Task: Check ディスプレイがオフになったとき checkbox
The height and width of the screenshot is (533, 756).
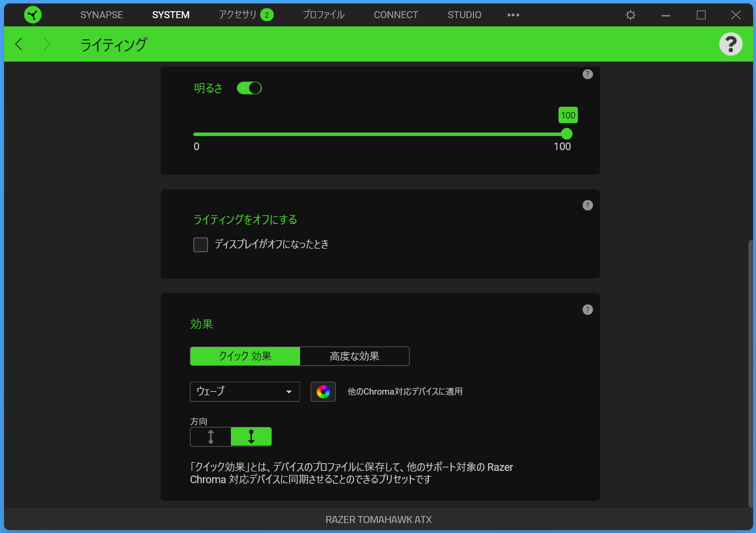Action: coord(201,245)
